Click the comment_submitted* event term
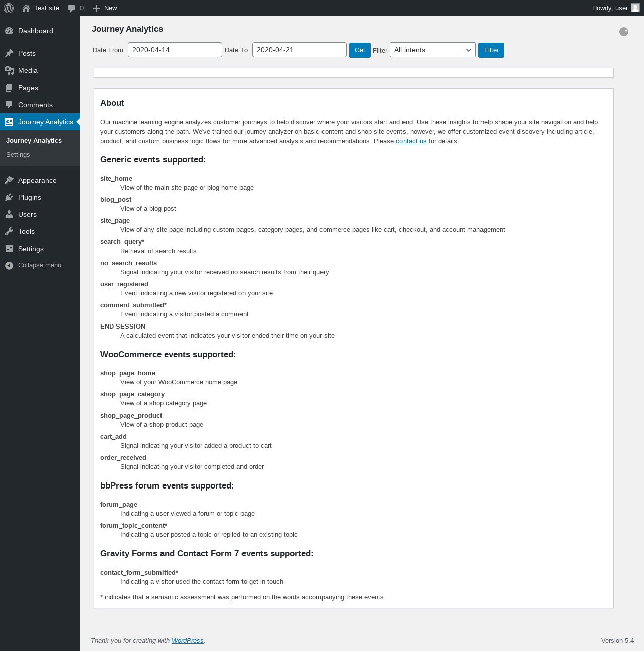The height and width of the screenshot is (651, 644). click(x=133, y=305)
